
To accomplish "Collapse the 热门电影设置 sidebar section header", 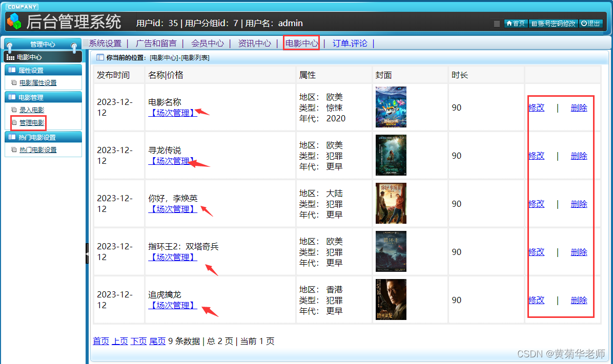I will [43, 137].
